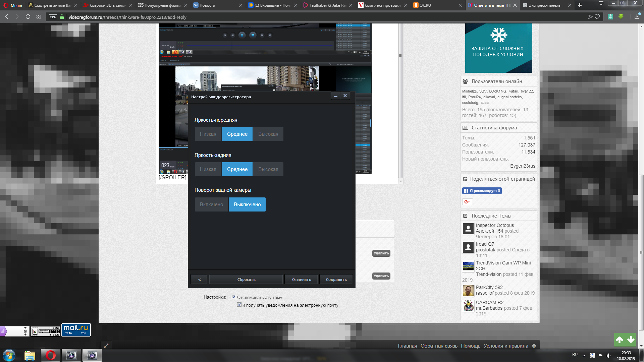This screenshot has width=644, height=362.
Task: Switch to the OK.RU tab
Action: pos(425,5)
